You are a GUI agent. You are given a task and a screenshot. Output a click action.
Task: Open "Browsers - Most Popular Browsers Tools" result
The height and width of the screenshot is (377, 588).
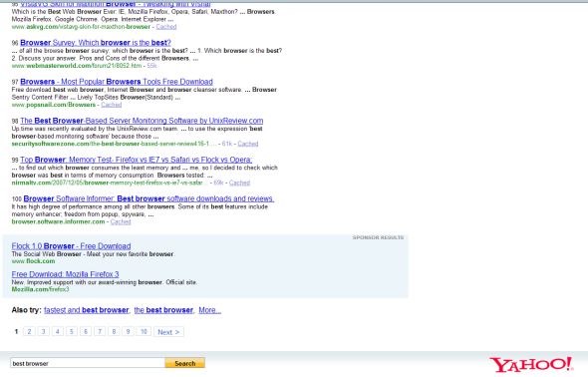click(x=117, y=82)
